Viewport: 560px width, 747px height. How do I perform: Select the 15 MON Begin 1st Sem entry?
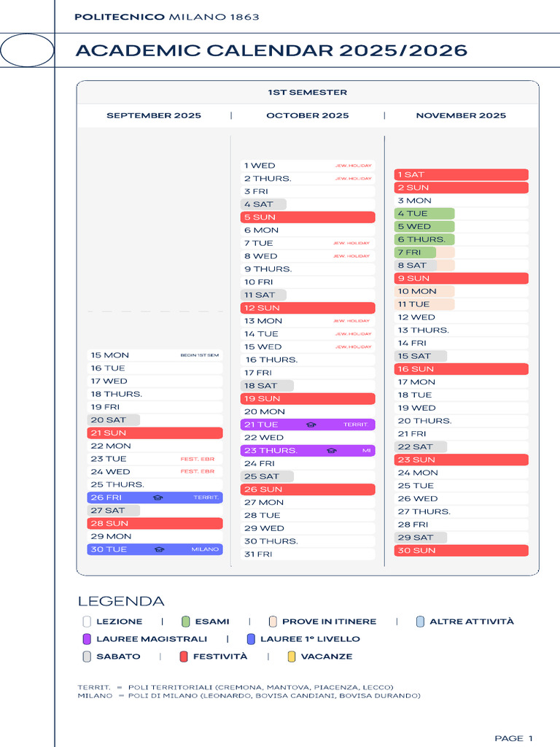[155, 355]
